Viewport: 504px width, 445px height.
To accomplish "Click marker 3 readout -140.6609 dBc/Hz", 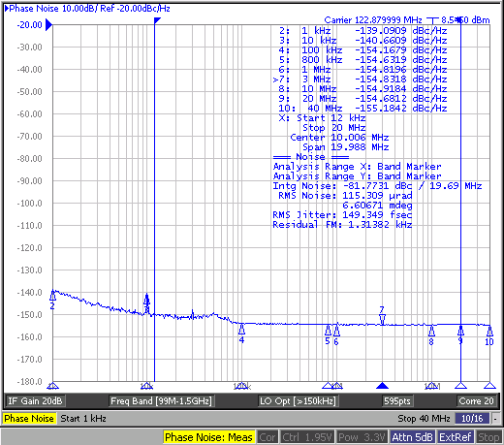I will tap(401, 41).
